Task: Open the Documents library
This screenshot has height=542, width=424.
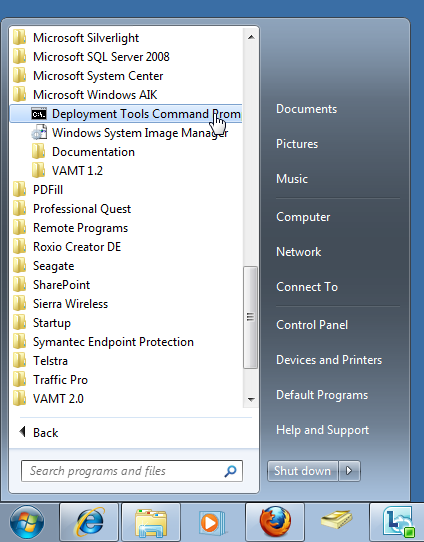Action: [306, 109]
